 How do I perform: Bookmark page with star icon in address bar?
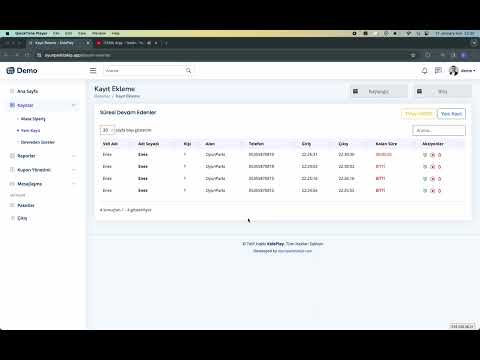pos(413,55)
